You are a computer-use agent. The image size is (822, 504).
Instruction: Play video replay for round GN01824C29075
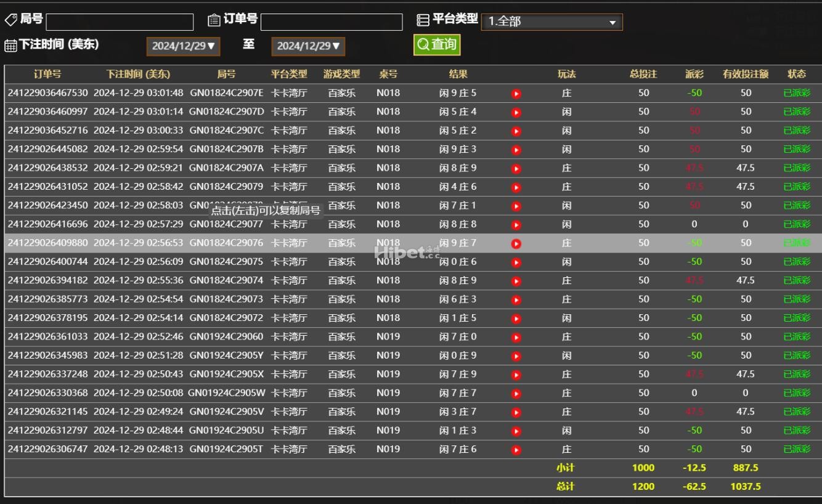point(516,262)
